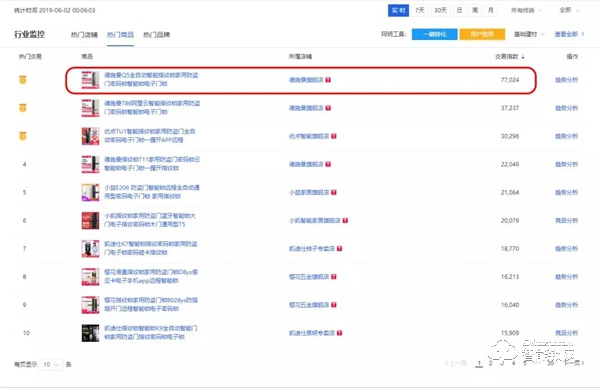Open product thumbnail in the 22,049 row
This screenshot has width=600, height=388.
[90, 165]
